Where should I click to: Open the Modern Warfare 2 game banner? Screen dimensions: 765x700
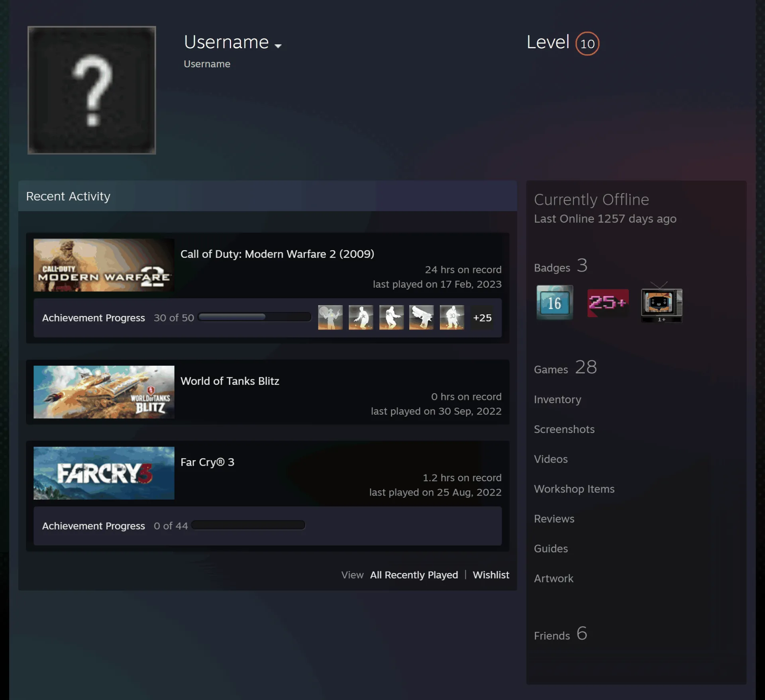click(x=104, y=265)
